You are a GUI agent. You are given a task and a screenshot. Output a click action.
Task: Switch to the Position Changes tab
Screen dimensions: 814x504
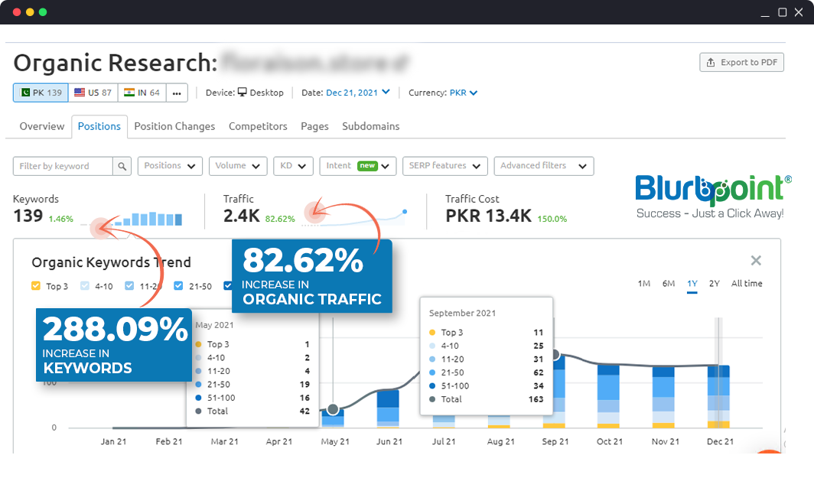pyautogui.click(x=174, y=126)
